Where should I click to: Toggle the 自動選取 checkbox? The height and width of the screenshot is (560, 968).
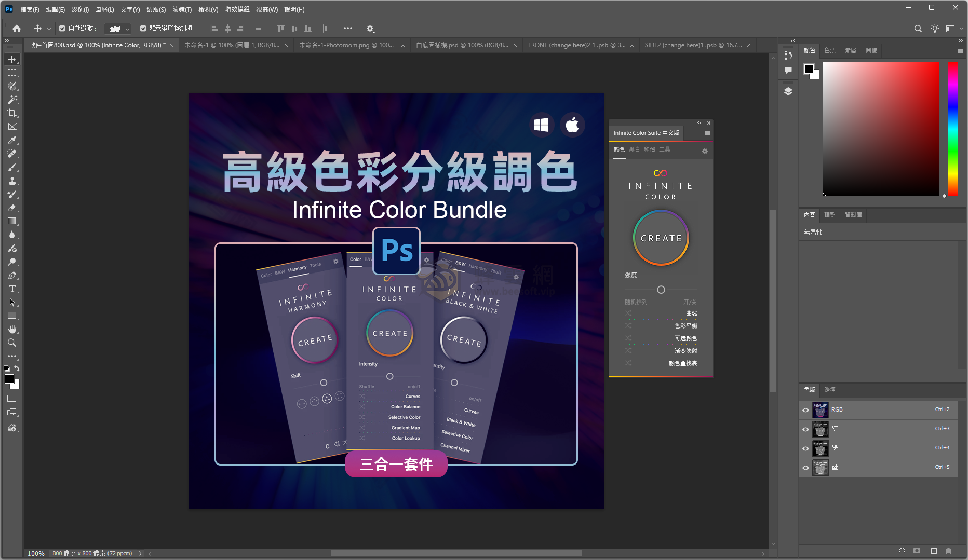(62, 29)
